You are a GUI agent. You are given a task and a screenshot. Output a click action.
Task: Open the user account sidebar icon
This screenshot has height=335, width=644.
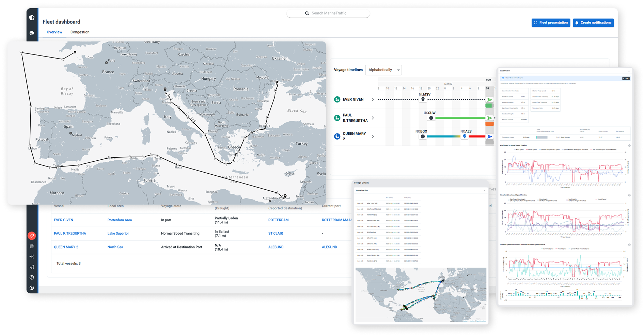(32, 288)
